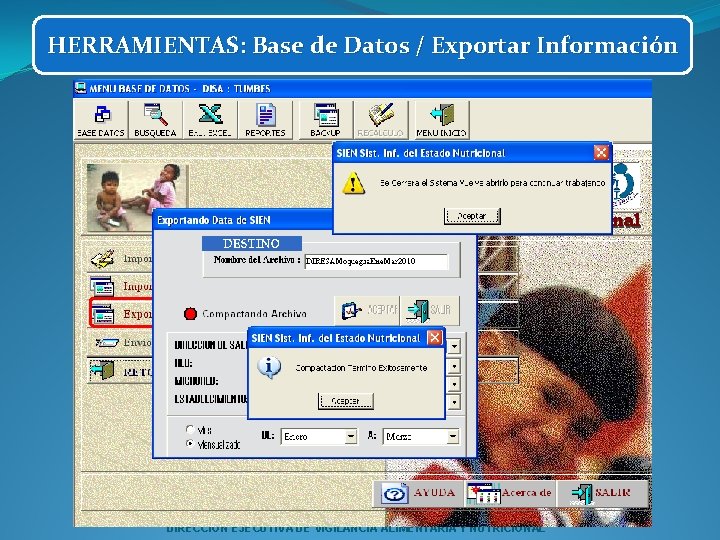This screenshot has height=540, width=720.
Task: Click the info icon in compactation message
Action: tap(269, 367)
